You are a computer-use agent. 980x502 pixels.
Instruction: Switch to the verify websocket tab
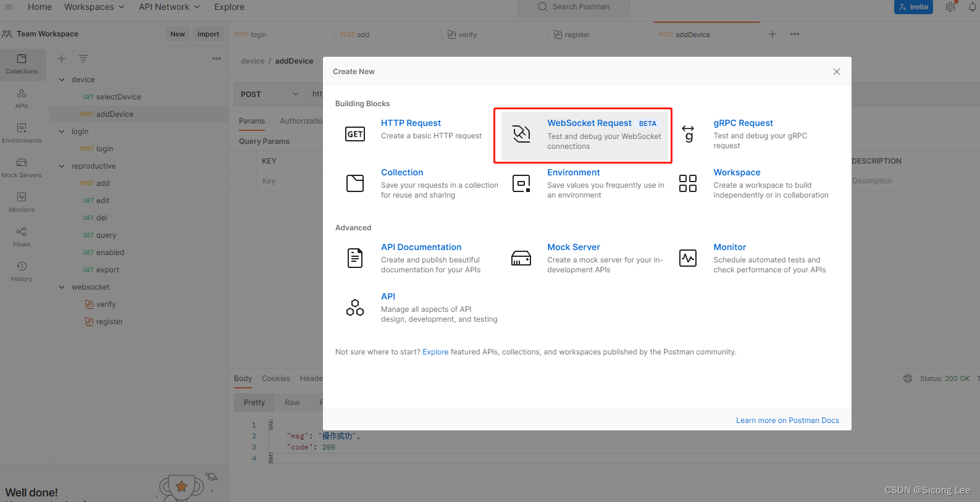[494, 35]
